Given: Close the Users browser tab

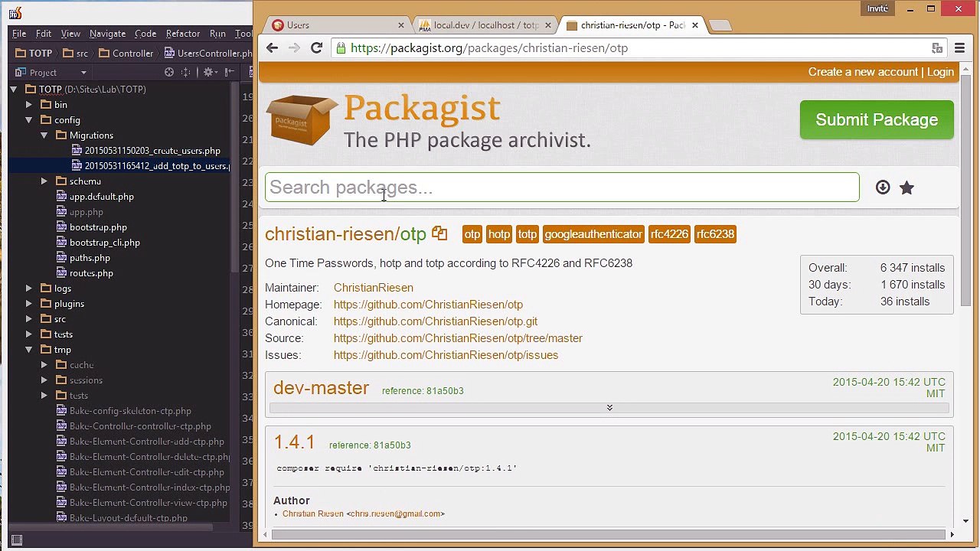Looking at the screenshot, I should pos(400,25).
